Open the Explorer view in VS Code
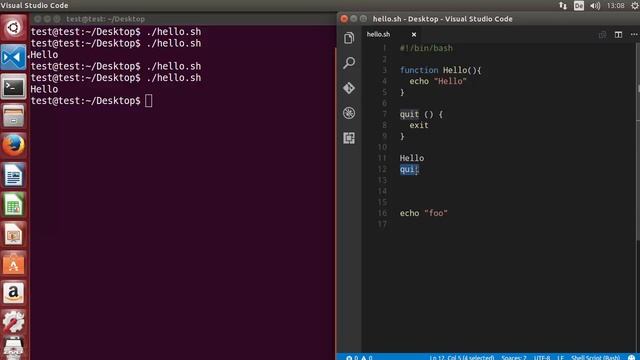The height and width of the screenshot is (360, 640). (x=349, y=38)
